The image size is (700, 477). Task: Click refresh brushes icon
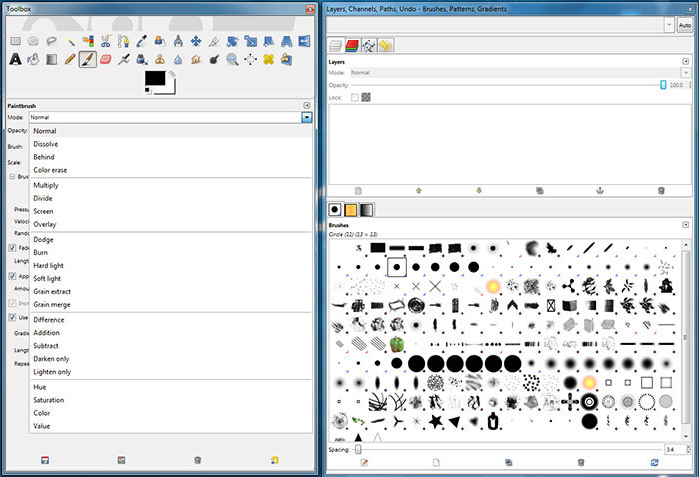654,462
